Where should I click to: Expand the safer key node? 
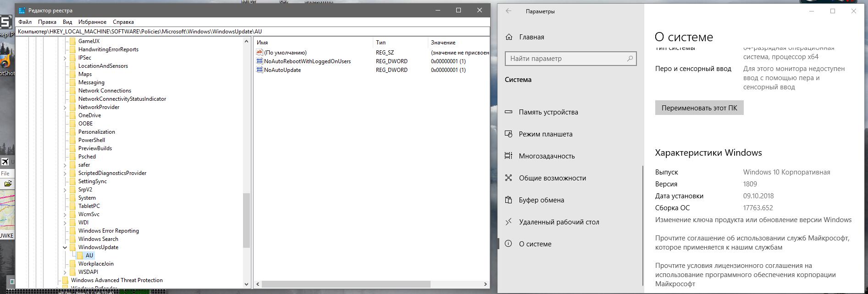point(65,165)
